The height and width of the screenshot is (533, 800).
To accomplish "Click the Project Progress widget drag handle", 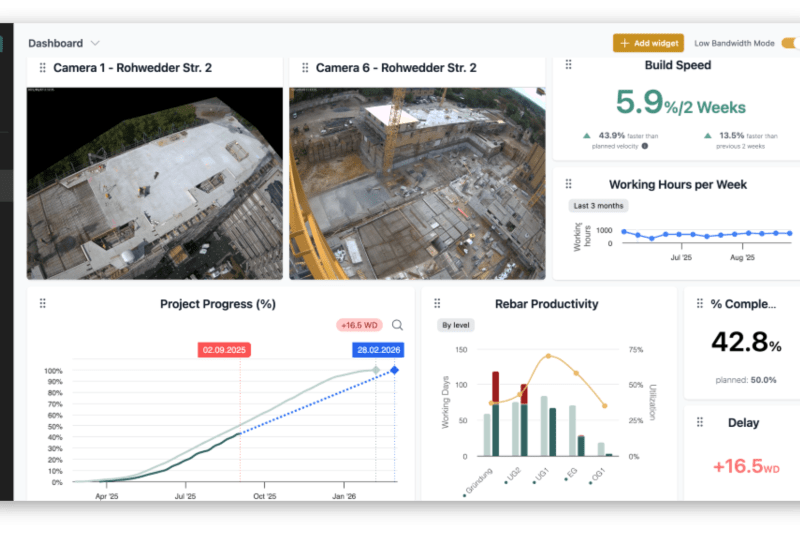I will 42,304.
